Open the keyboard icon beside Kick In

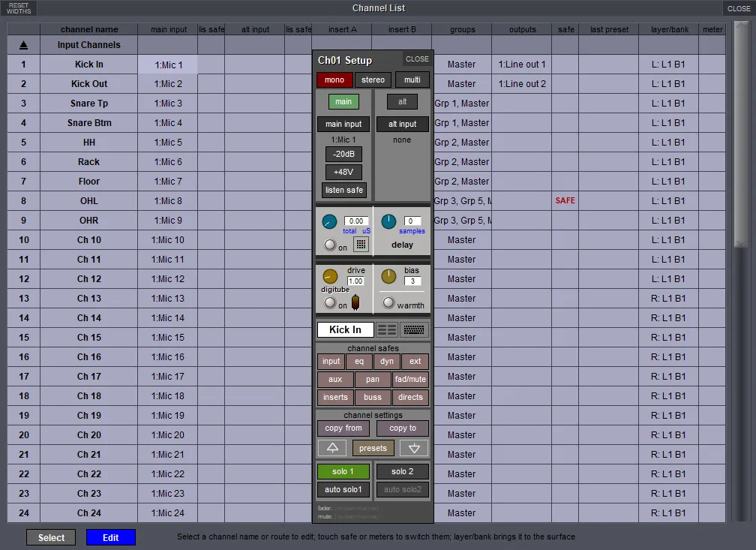tap(414, 329)
